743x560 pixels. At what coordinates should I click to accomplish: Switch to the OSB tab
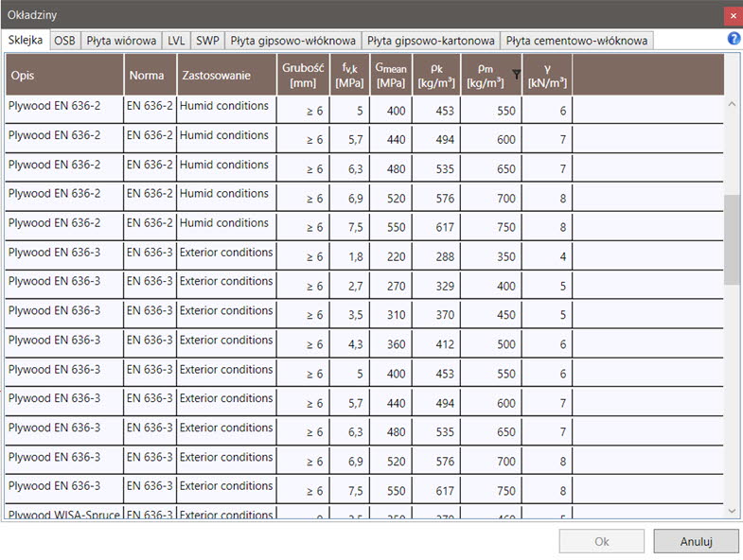click(64, 41)
